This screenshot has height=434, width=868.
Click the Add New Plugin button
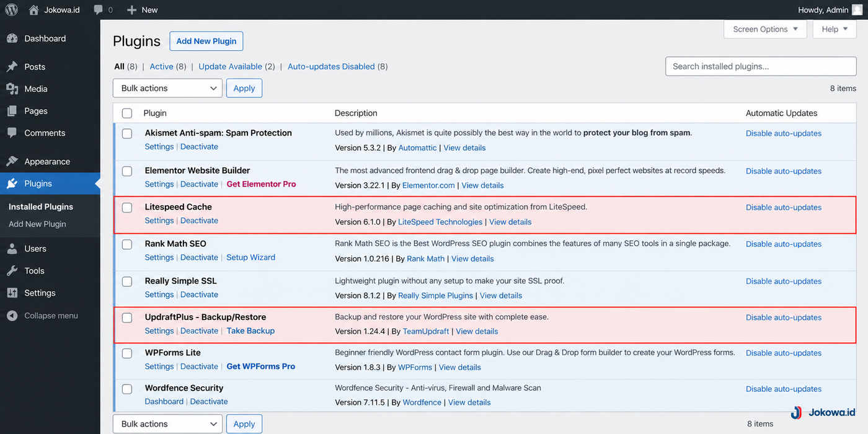coord(206,41)
